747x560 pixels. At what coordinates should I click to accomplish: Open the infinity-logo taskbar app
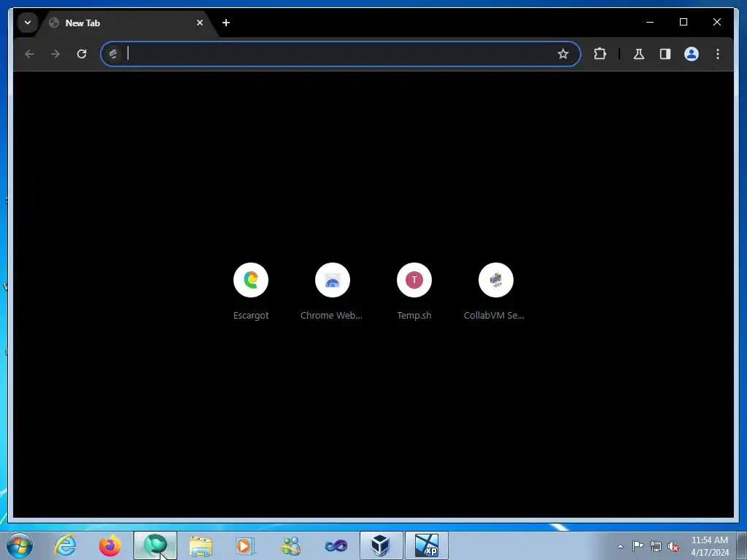[x=336, y=545]
